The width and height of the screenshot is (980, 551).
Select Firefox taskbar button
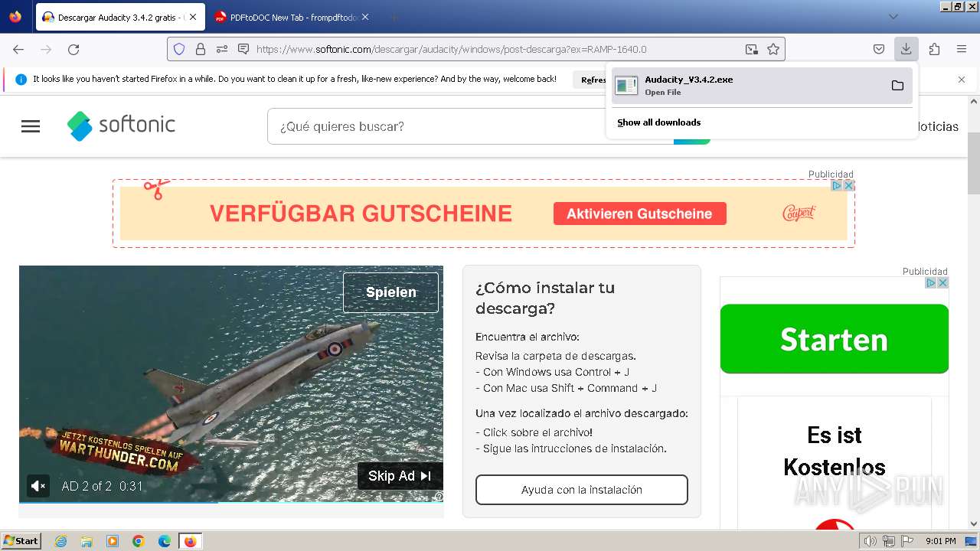[x=190, y=541]
